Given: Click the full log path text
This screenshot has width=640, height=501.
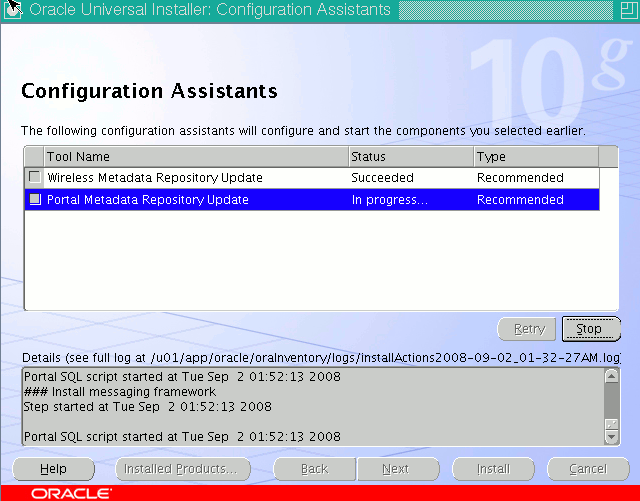Looking at the screenshot, I should (x=385, y=358).
